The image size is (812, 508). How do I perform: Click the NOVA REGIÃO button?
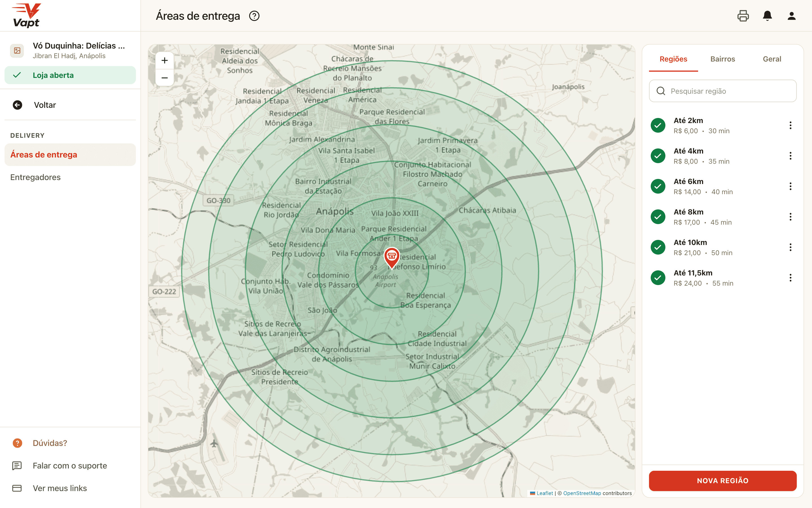[723, 481]
